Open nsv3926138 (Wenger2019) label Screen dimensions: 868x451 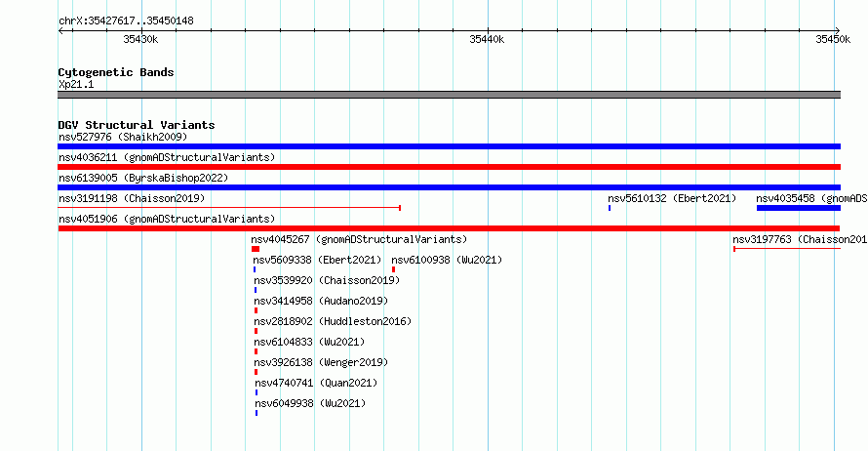coord(321,362)
